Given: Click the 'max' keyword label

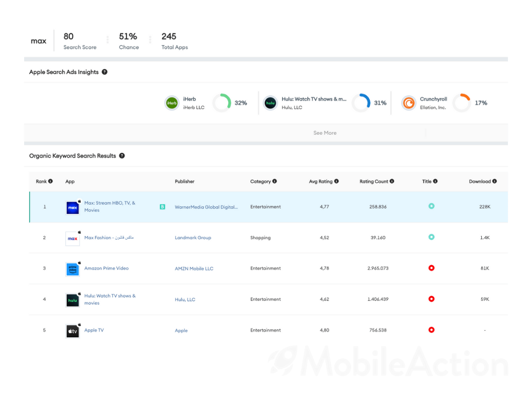Looking at the screenshot, I should (x=38, y=41).
